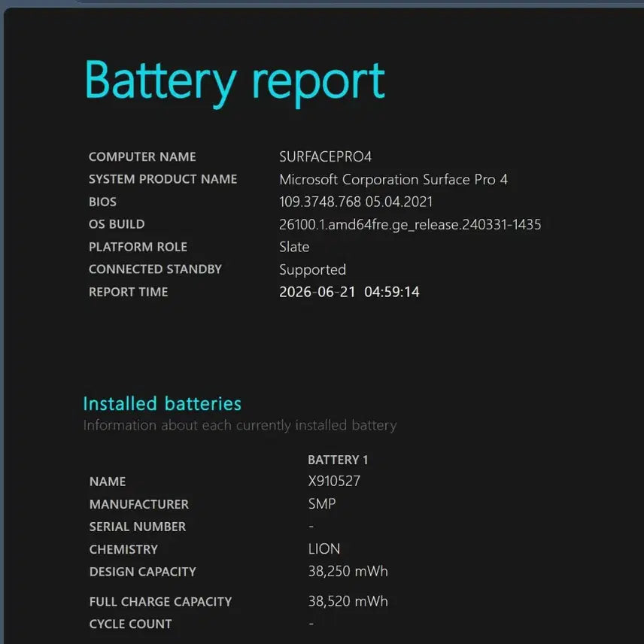Screen dimensions: 644x644
Task: Click the 38,520 mWh full charge value
Action: [x=348, y=601]
